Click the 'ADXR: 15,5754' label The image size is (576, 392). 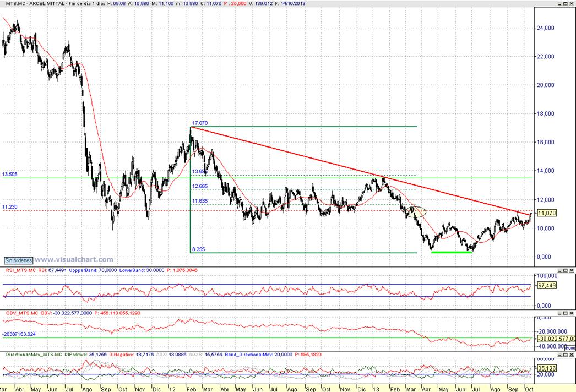click(x=205, y=355)
